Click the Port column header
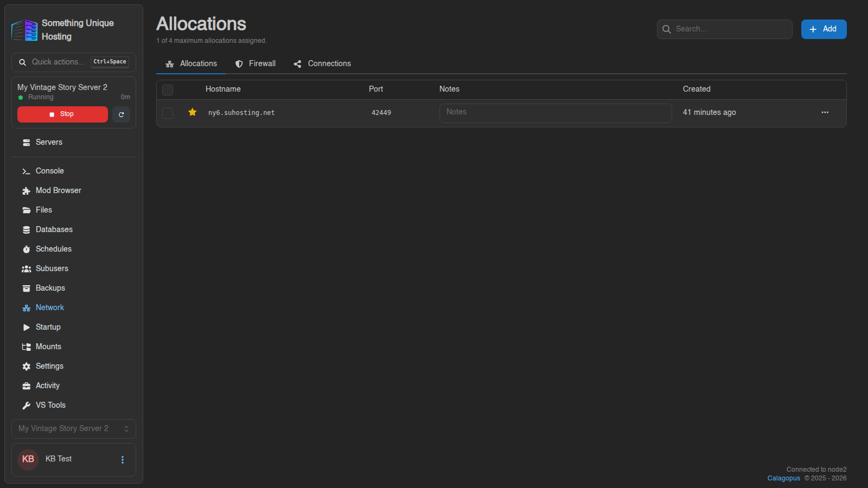 click(376, 89)
